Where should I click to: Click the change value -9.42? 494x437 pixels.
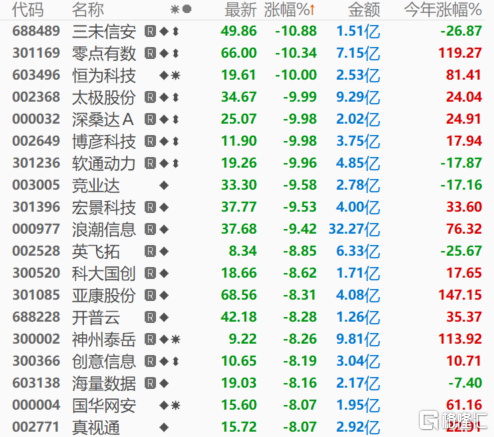pos(300,229)
